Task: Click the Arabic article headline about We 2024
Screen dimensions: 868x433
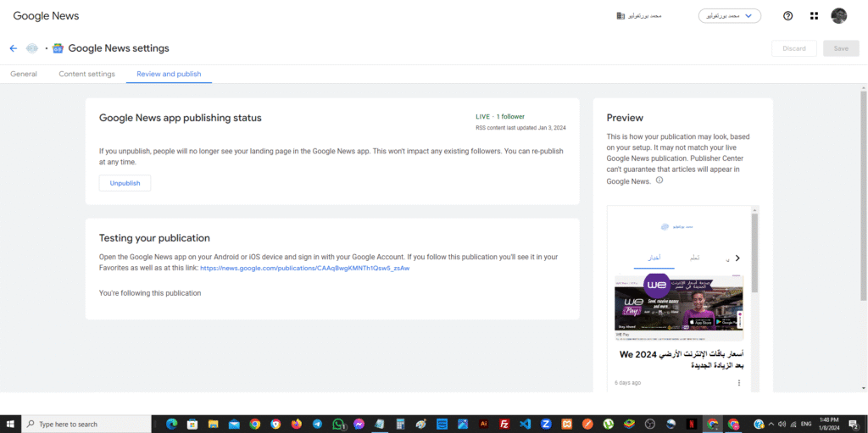Action: [x=681, y=360]
